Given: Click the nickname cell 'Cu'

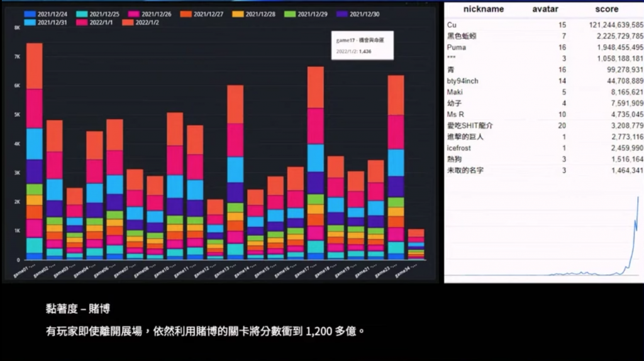Looking at the screenshot, I should tap(452, 25).
